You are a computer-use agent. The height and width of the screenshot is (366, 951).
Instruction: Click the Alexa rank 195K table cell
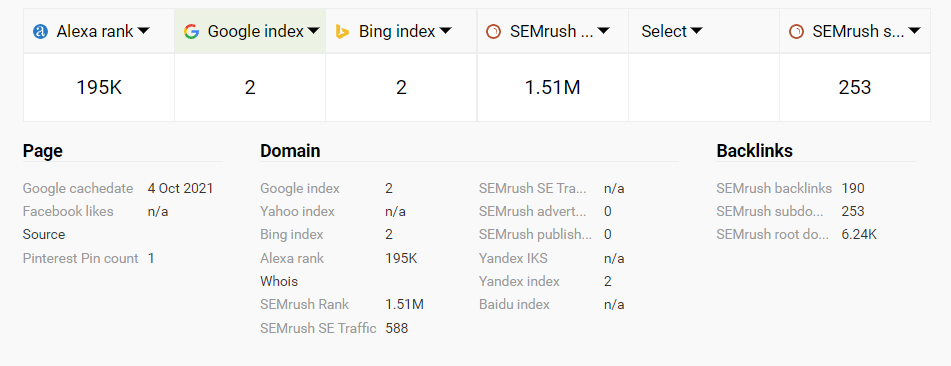[x=99, y=87]
